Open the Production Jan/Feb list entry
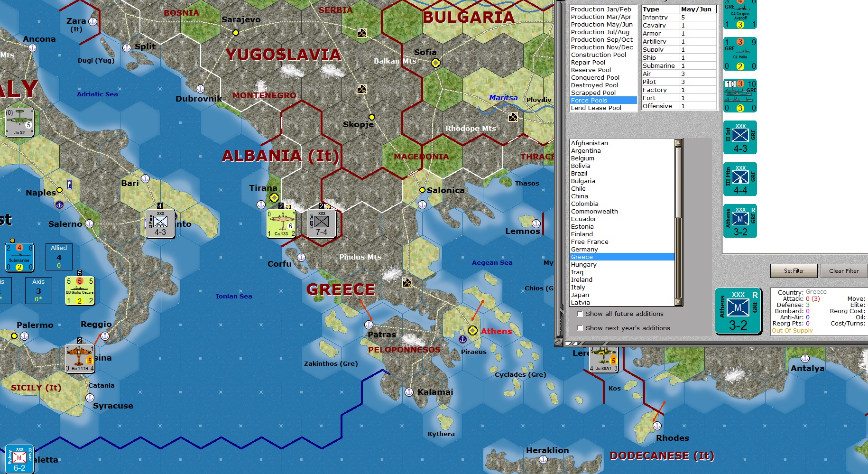 (603, 9)
